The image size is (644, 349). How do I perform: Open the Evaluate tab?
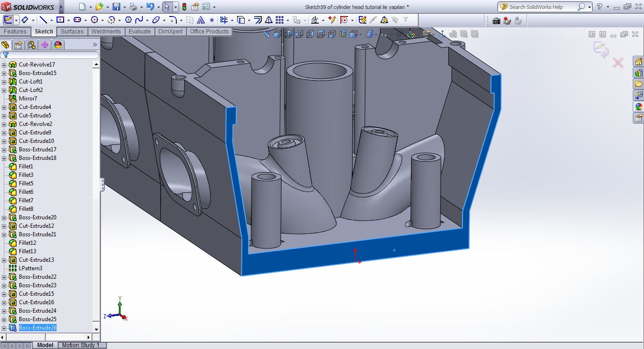pos(140,32)
